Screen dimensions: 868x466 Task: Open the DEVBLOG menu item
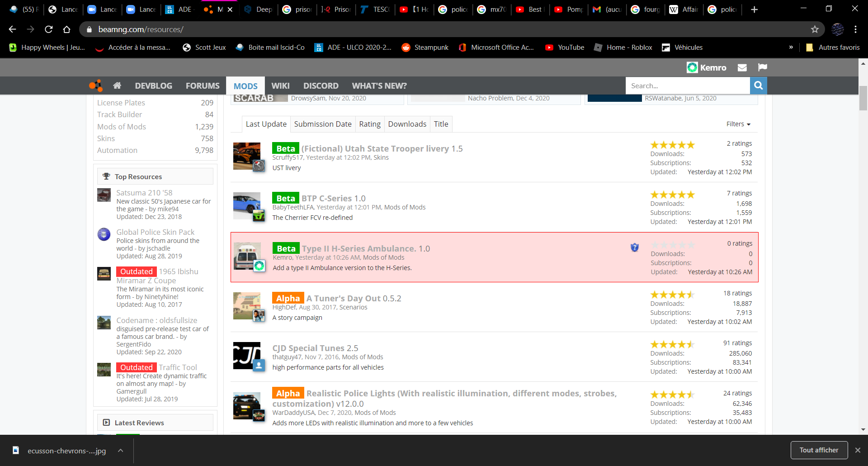(154, 86)
